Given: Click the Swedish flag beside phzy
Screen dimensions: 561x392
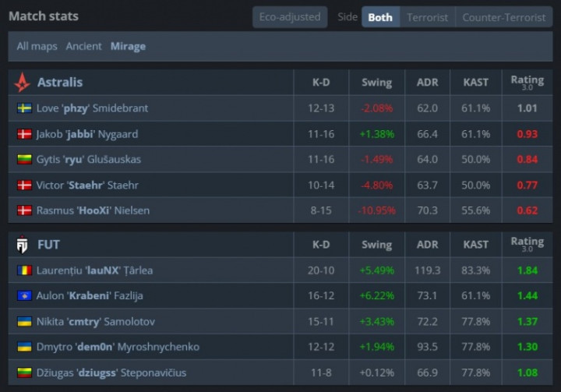Looking at the screenshot, I should 24,108.
